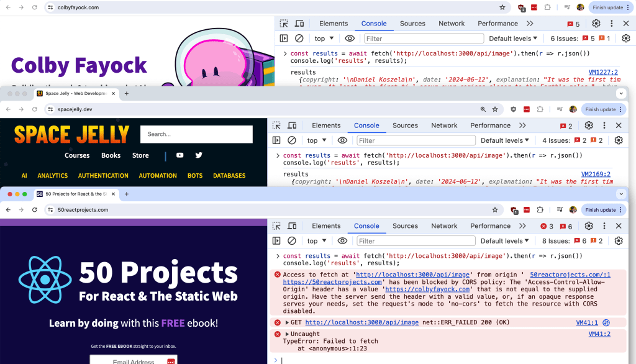Close DevTools panel in 50reactprojects window
Image resolution: width=636 pixels, height=364 pixels.
619,226
